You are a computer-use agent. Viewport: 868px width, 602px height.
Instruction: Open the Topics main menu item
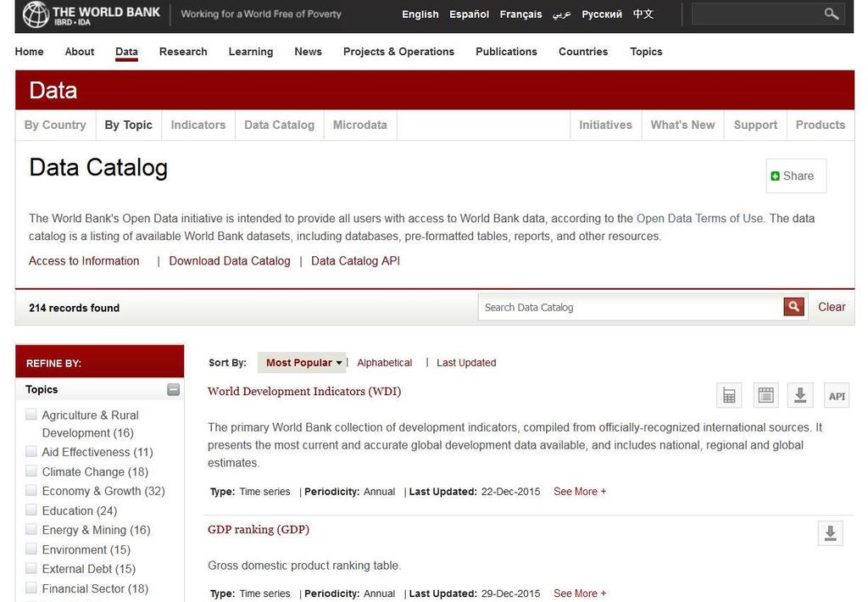[x=646, y=52]
